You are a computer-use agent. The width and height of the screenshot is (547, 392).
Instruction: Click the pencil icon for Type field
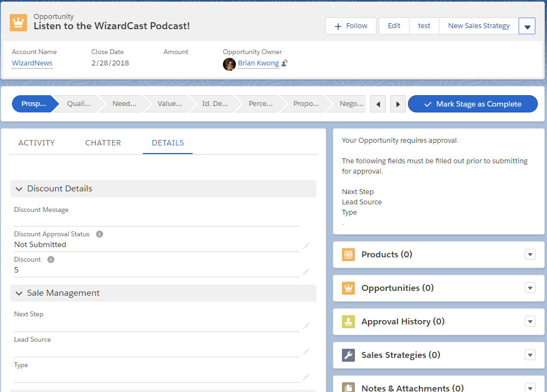(306, 377)
